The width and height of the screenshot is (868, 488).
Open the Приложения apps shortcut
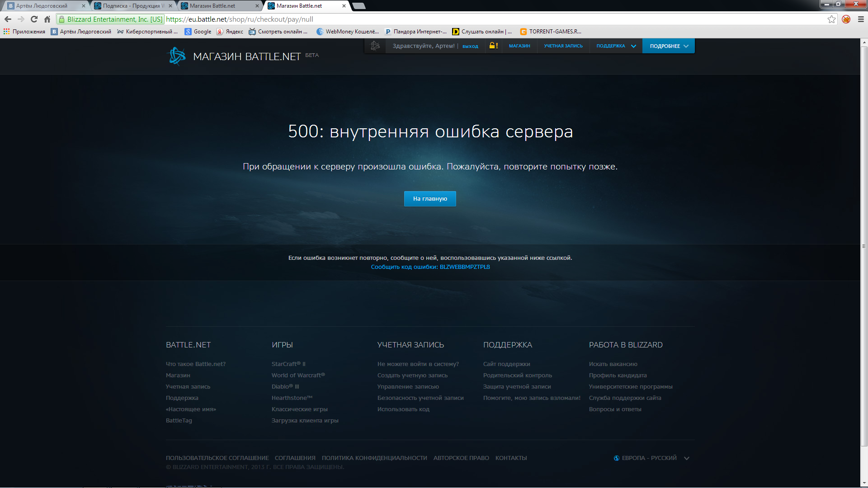24,32
